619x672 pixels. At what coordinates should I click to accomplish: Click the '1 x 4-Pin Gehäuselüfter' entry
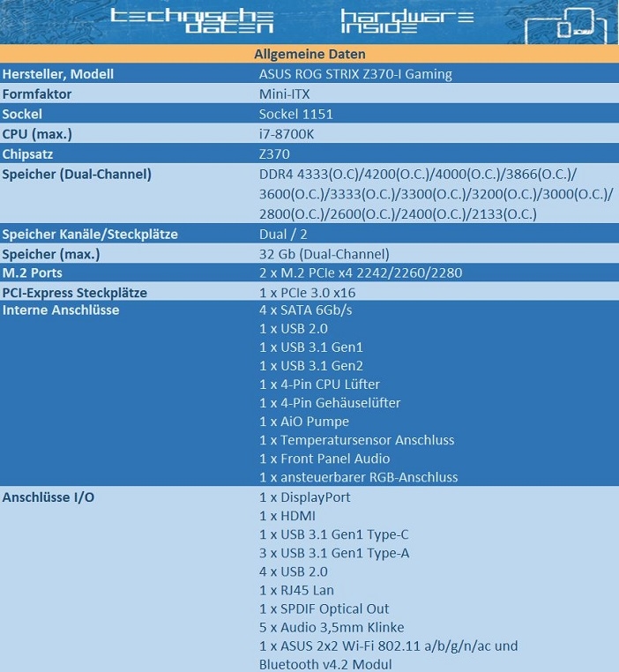pyautogui.click(x=330, y=403)
